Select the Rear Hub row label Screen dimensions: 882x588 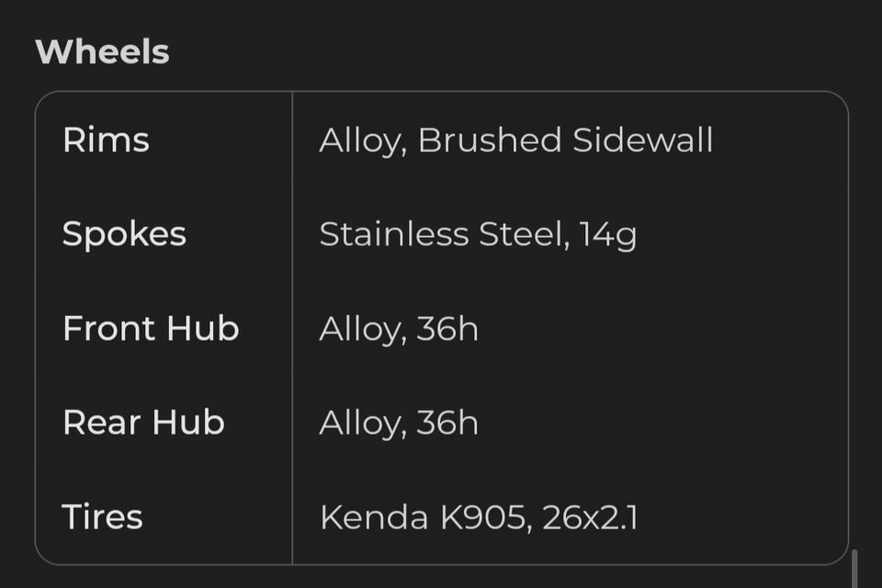143,423
